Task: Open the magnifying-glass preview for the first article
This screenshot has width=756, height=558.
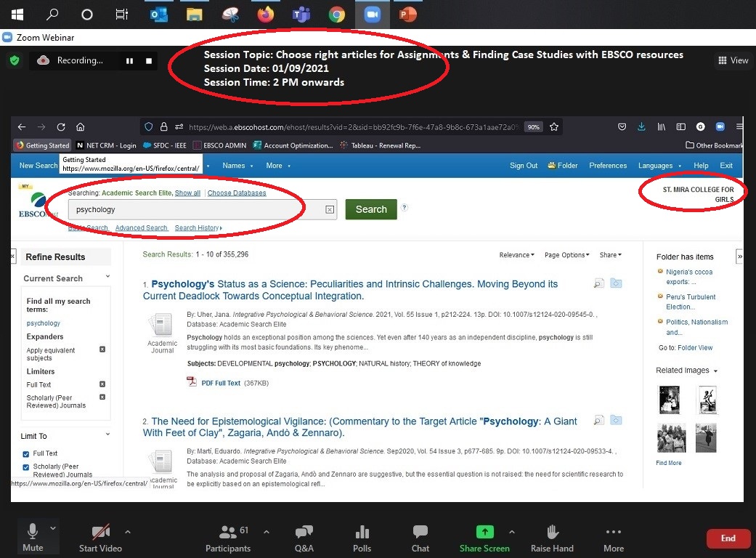Action: (x=598, y=283)
